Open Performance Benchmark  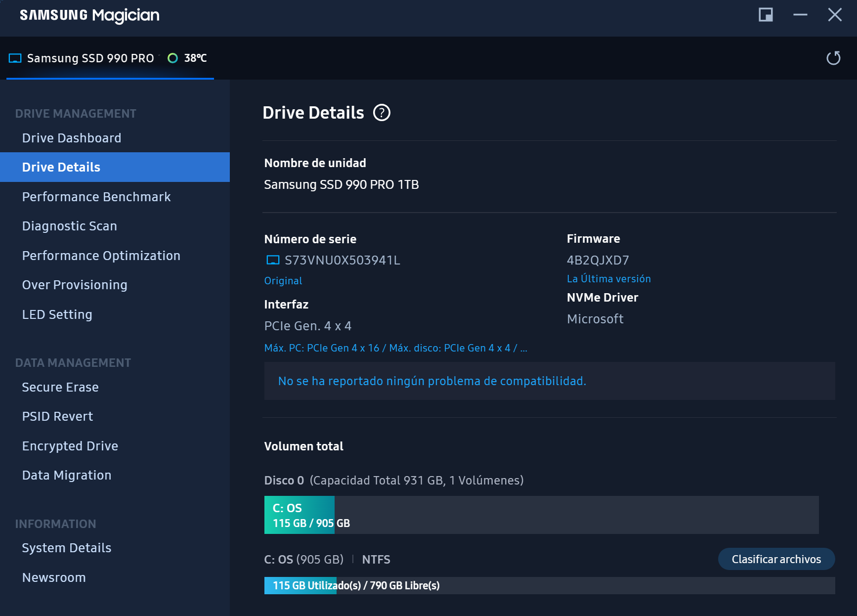[x=96, y=196]
